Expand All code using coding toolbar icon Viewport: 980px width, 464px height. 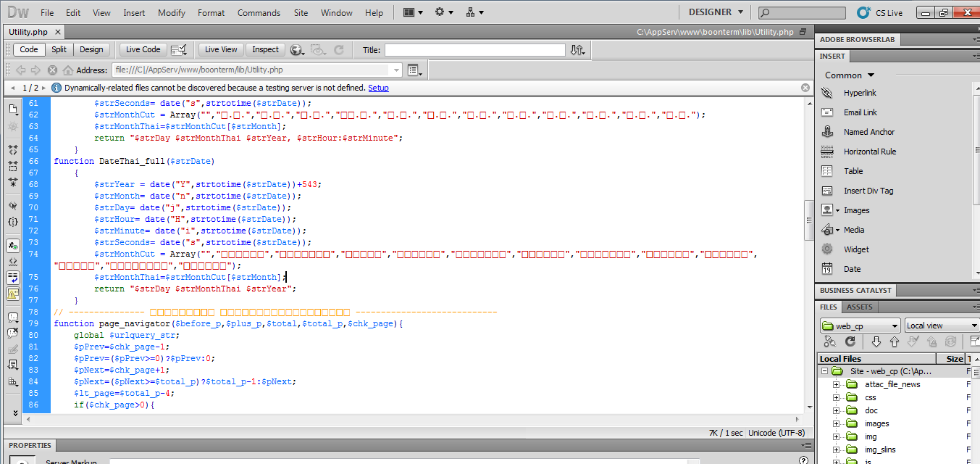[13, 183]
